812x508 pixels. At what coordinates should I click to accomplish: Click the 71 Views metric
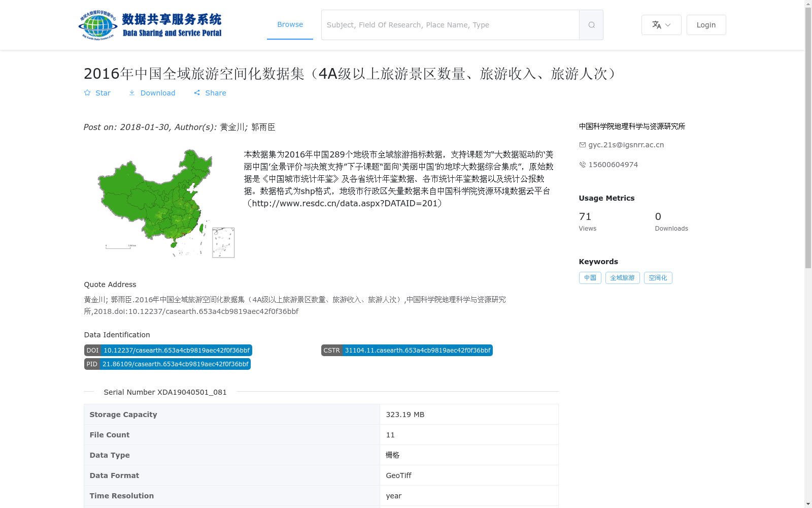(588, 221)
